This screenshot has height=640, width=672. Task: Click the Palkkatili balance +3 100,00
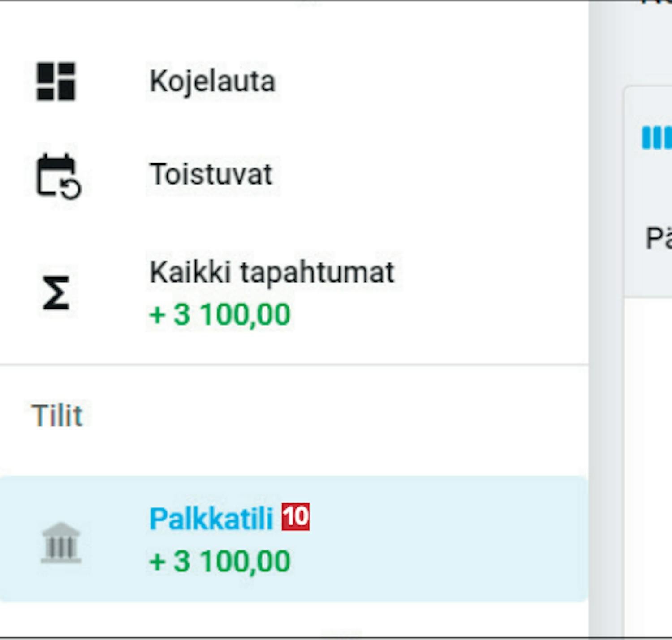pyautogui.click(x=220, y=561)
